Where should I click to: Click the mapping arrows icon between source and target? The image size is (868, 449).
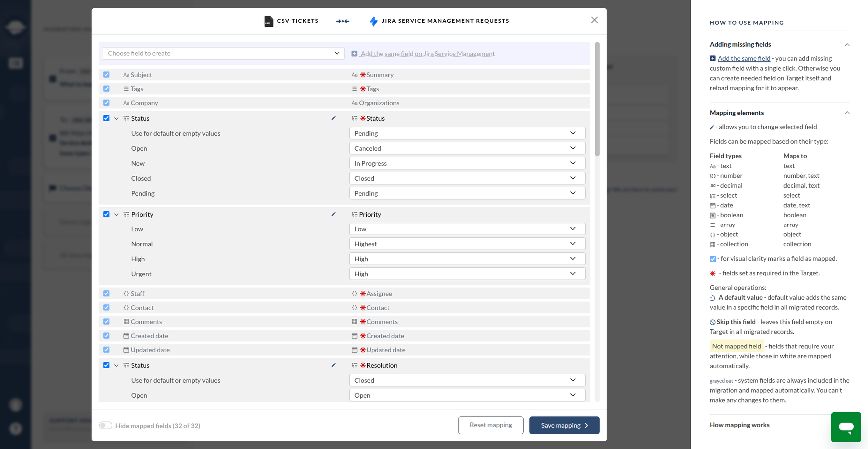pos(343,21)
